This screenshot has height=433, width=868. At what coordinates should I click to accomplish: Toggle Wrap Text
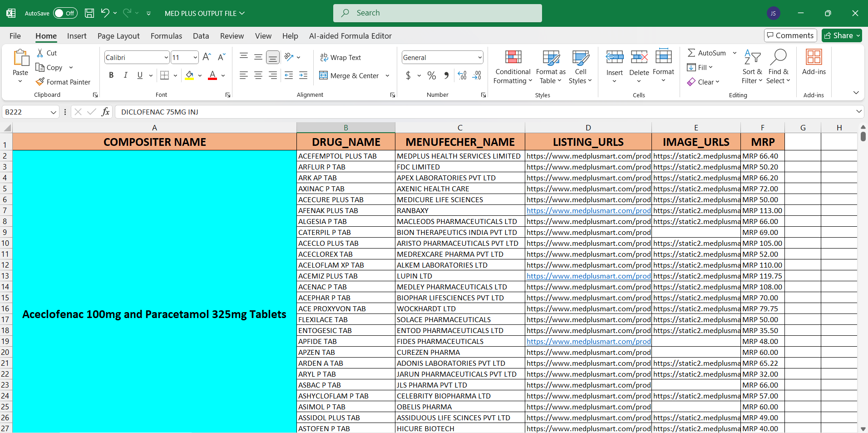tap(340, 57)
